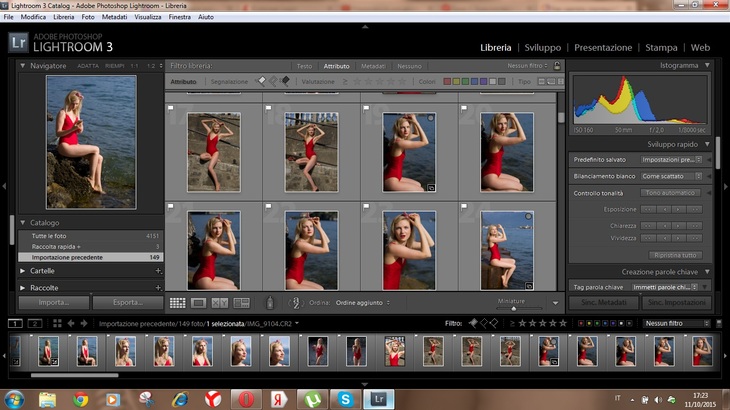This screenshot has height=410, width=730.
Task: Switch to Presentazione module
Action: click(603, 47)
